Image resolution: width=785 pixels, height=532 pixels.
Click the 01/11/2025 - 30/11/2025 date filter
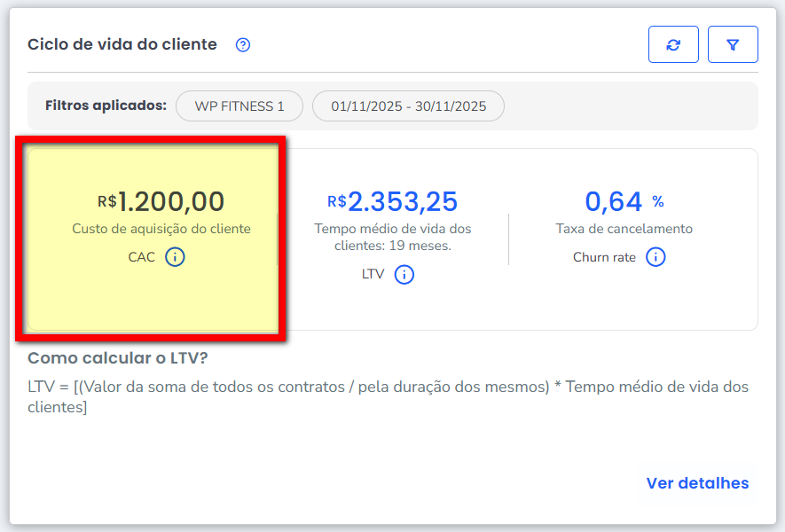click(408, 106)
